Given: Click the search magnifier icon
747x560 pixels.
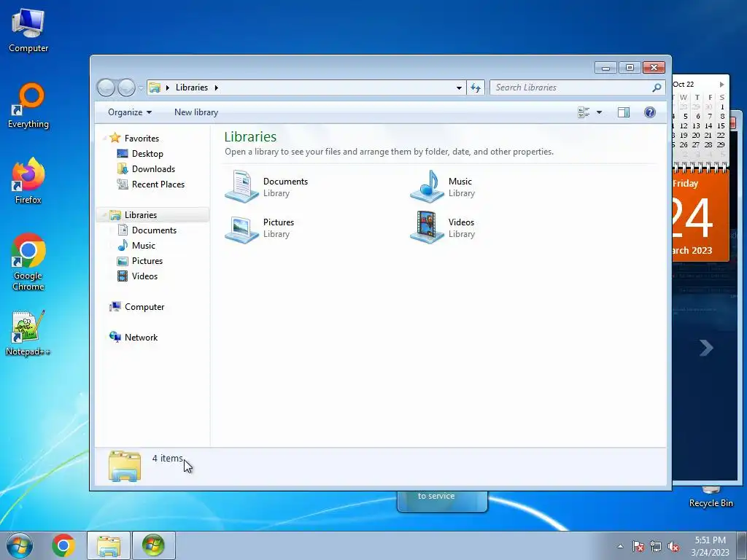Looking at the screenshot, I should (x=657, y=87).
